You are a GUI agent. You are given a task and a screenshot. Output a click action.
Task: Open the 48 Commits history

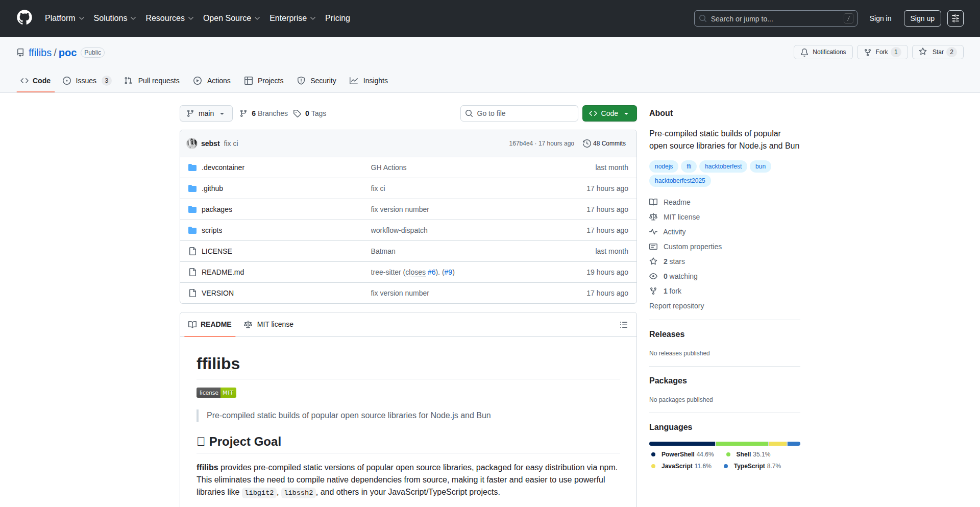point(604,143)
